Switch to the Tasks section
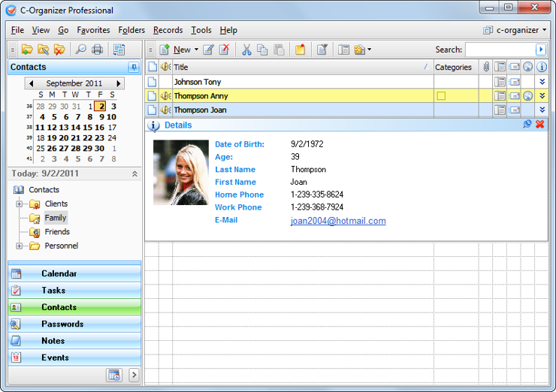This screenshot has width=556, height=392. [74, 291]
